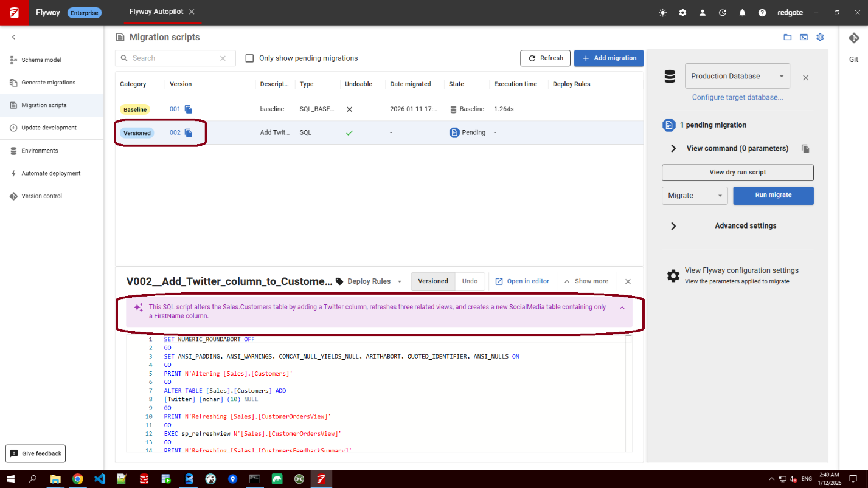The image size is (868, 488).
Task: Select Versioned script toggle
Action: 433,281
